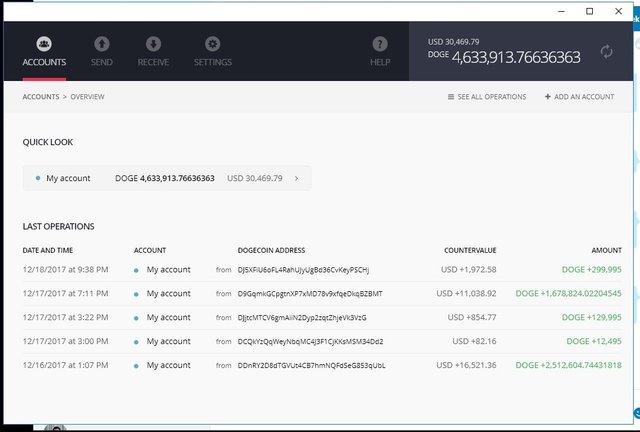The width and height of the screenshot is (640, 432).
Task: Open the Accounts tab icon
Action: click(44, 44)
